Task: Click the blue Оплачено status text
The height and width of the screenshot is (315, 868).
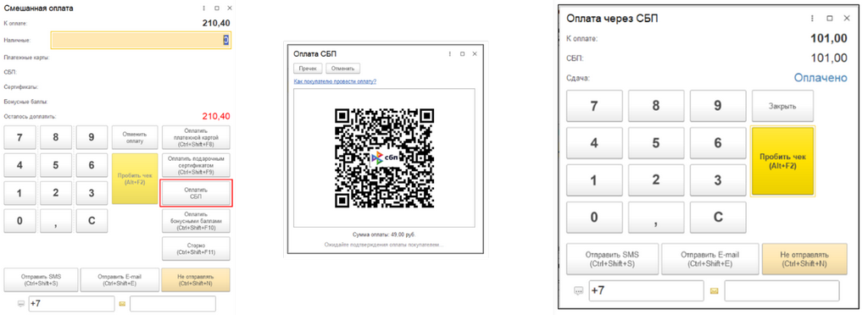Action: (x=821, y=78)
